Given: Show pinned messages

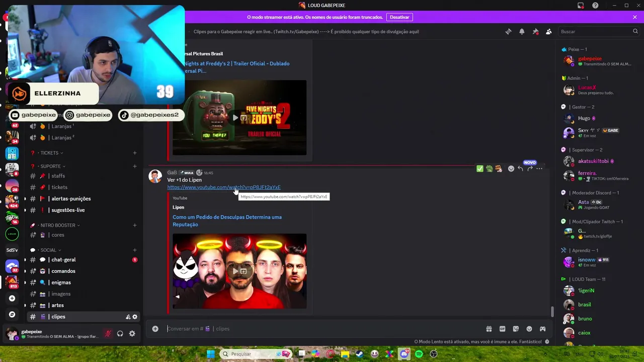Looking at the screenshot, I should coord(535,32).
